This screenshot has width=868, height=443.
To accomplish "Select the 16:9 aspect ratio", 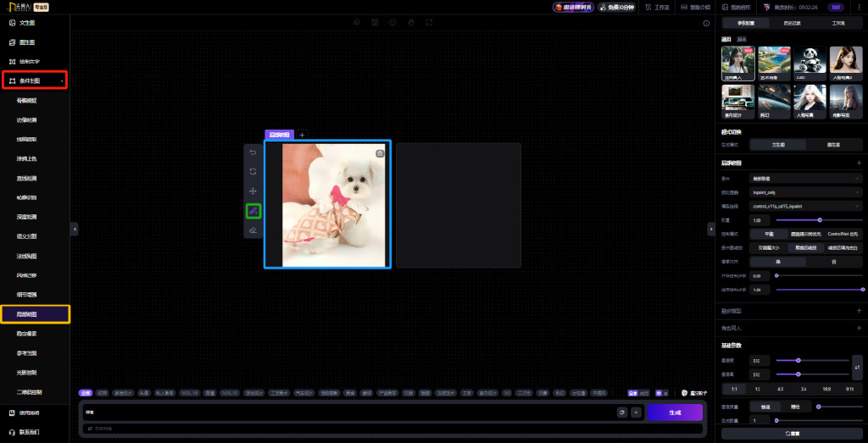I will click(x=826, y=389).
